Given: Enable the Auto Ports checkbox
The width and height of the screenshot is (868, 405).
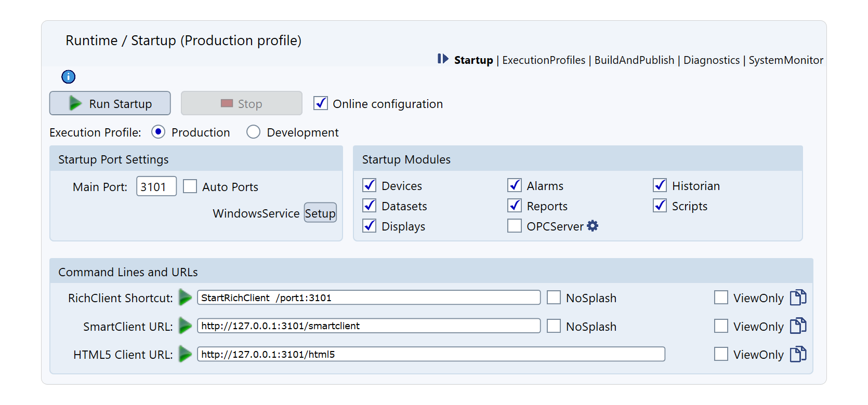Looking at the screenshot, I should click(x=190, y=186).
